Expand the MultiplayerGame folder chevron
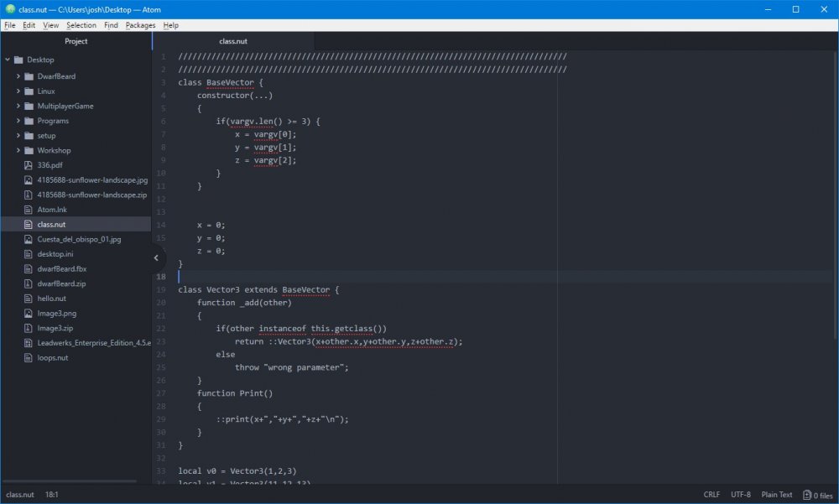The width and height of the screenshot is (839, 504). pyautogui.click(x=18, y=107)
